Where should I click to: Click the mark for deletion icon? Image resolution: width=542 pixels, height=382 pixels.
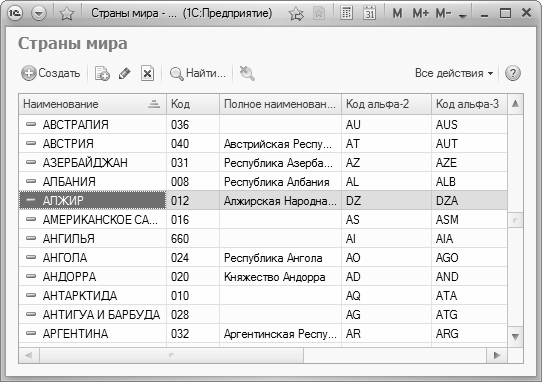147,73
